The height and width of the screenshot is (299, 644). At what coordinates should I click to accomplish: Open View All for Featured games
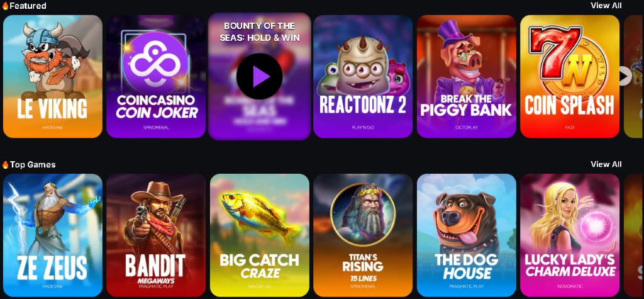click(606, 6)
